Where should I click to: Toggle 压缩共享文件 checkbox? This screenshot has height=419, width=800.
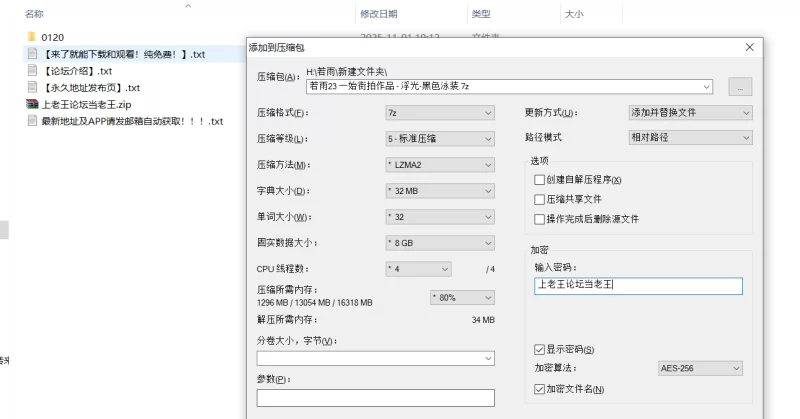tap(540, 199)
